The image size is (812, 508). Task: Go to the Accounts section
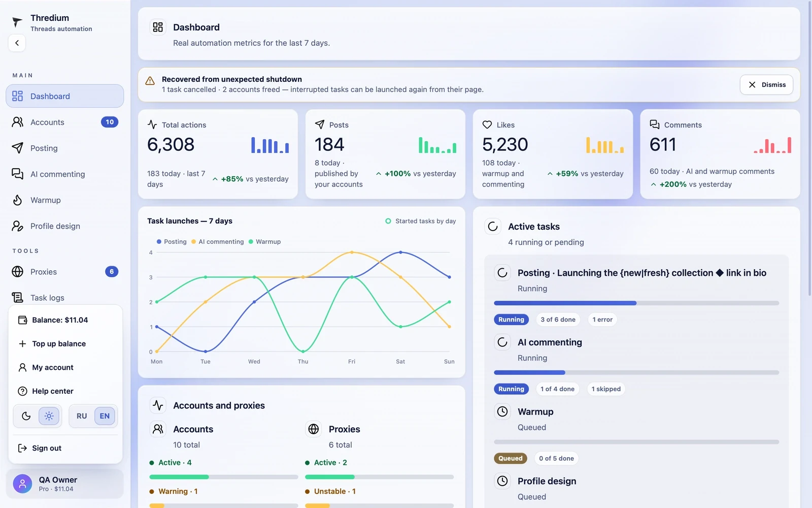(64, 122)
